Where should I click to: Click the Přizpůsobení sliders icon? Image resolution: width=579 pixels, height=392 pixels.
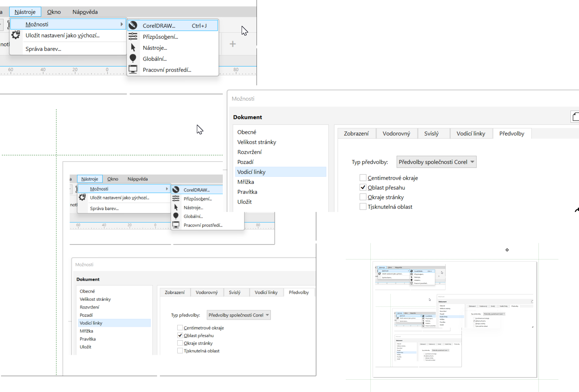coord(133,37)
